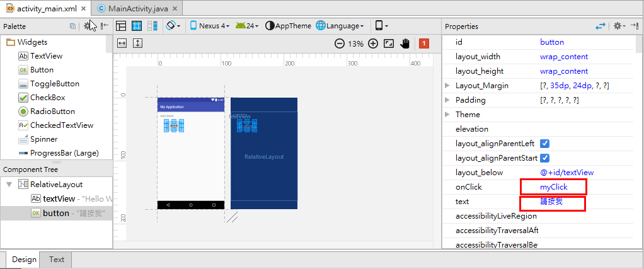Screen dimensions: 644x269
Task: Zoom out of the design canvas
Action: click(x=339, y=43)
